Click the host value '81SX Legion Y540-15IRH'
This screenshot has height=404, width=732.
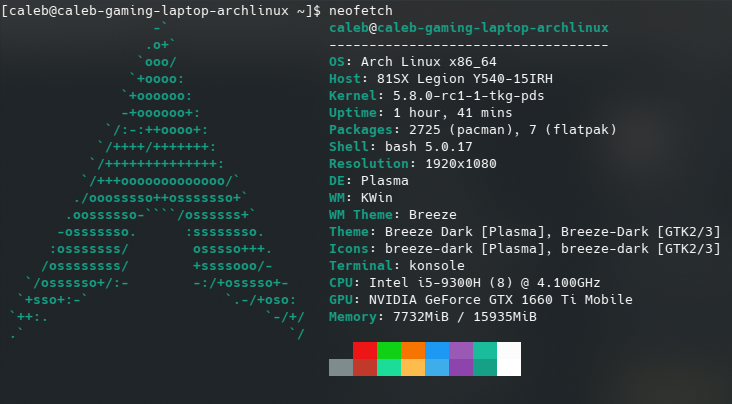coord(465,78)
